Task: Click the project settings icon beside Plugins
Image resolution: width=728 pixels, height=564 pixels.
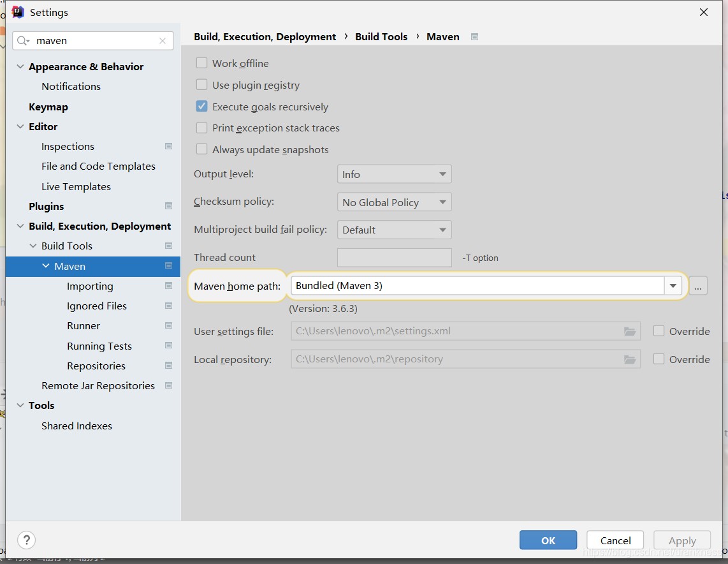Action: click(168, 206)
